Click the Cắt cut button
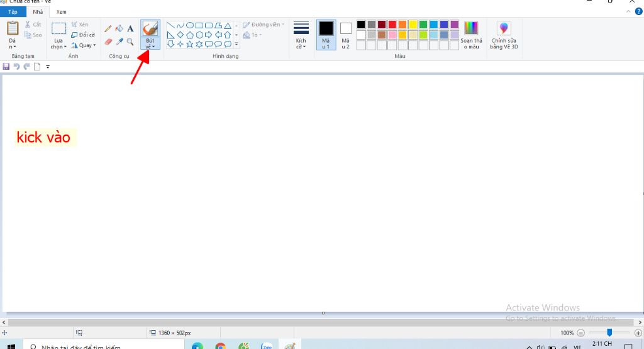 pyautogui.click(x=33, y=25)
